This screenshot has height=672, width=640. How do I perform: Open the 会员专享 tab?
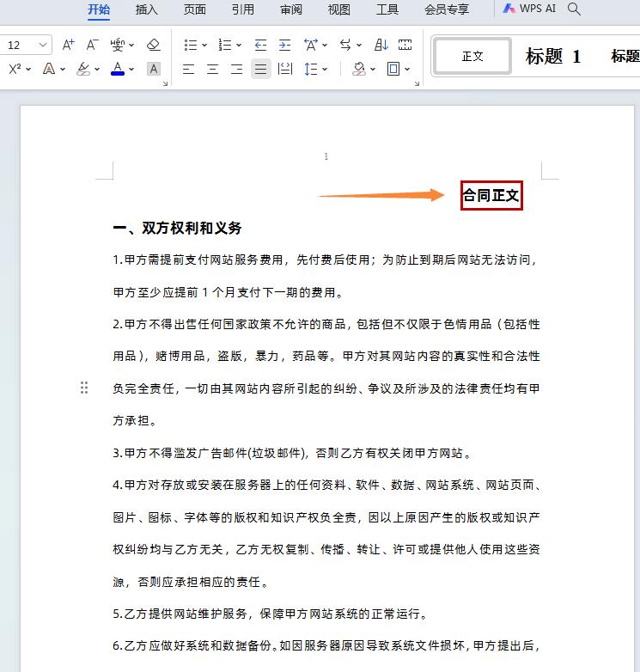447,9
